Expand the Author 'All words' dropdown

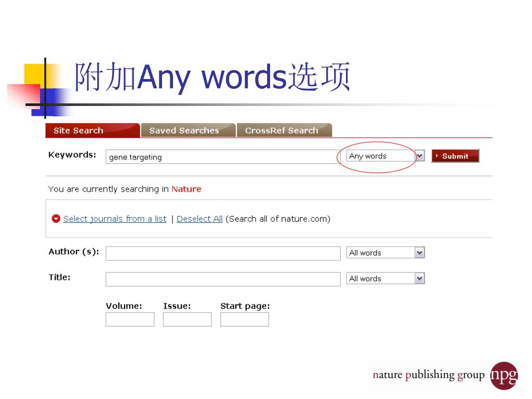[x=385, y=253]
